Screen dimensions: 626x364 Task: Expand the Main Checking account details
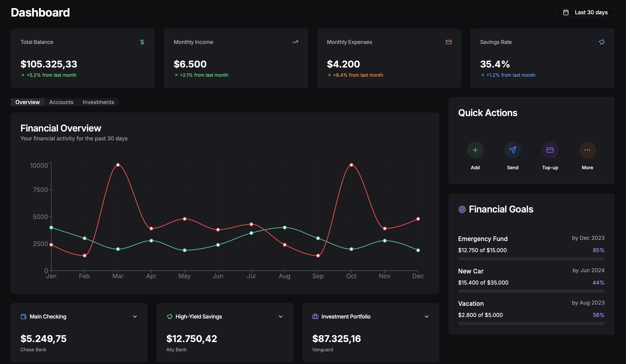[x=135, y=316]
